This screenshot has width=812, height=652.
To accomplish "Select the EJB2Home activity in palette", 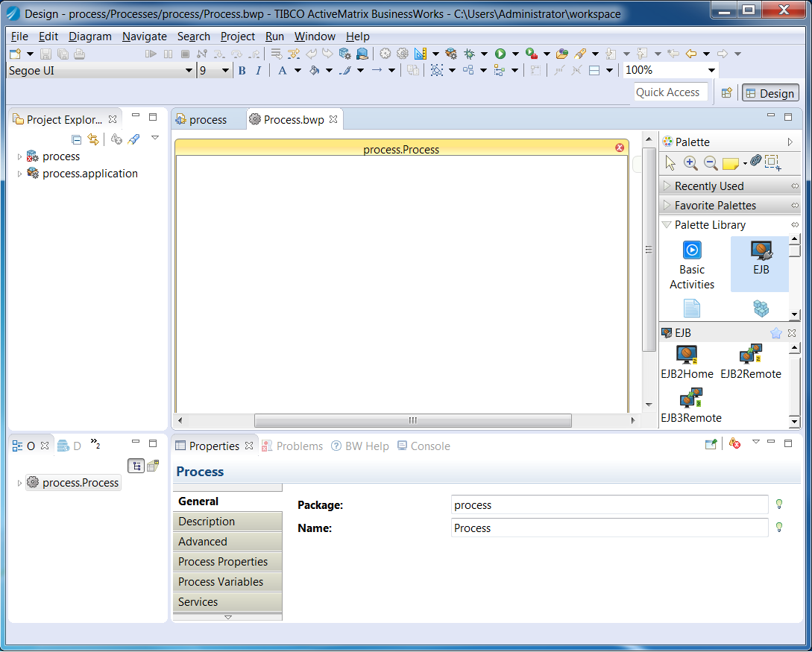I will [687, 362].
